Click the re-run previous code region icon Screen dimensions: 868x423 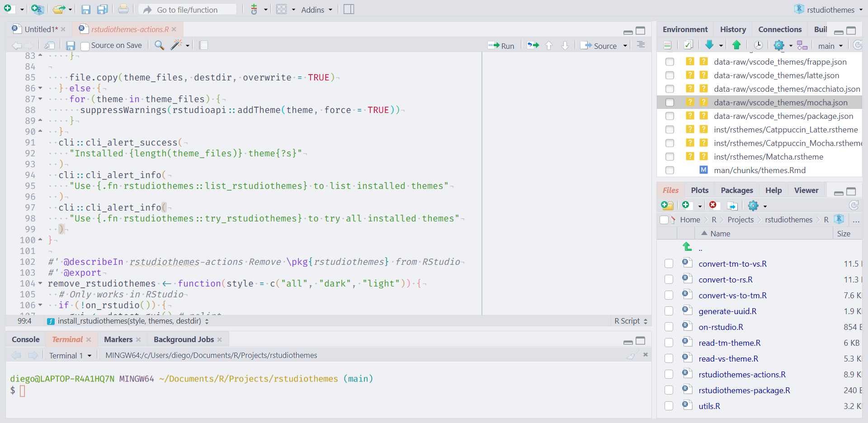click(x=533, y=45)
